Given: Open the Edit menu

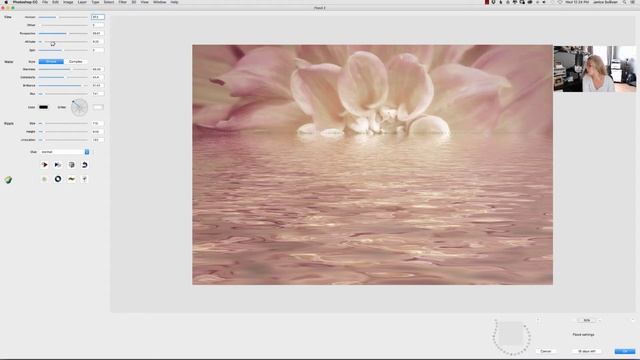Looking at the screenshot, I should click(56, 2).
